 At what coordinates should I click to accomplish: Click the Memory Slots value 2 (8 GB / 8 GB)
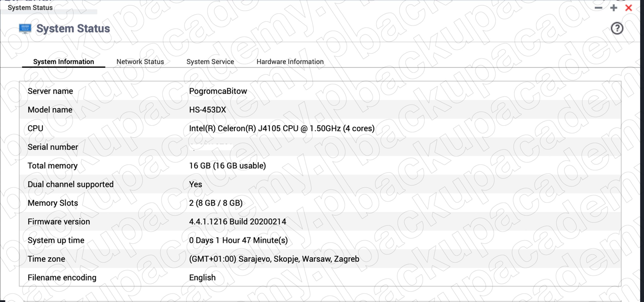pyautogui.click(x=216, y=203)
